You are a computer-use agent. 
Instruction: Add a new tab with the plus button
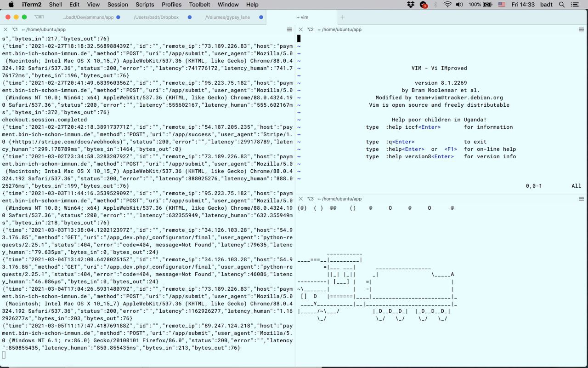(x=342, y=17)
